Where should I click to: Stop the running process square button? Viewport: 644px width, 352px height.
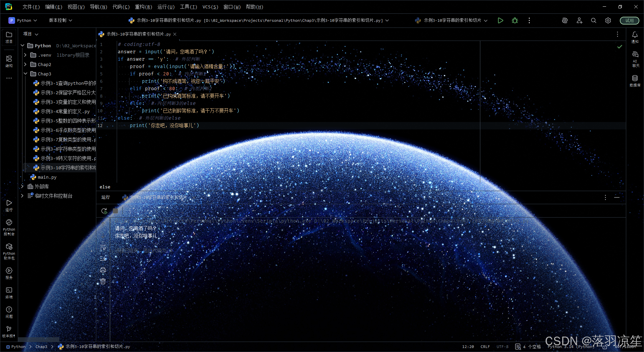[115, 211]
